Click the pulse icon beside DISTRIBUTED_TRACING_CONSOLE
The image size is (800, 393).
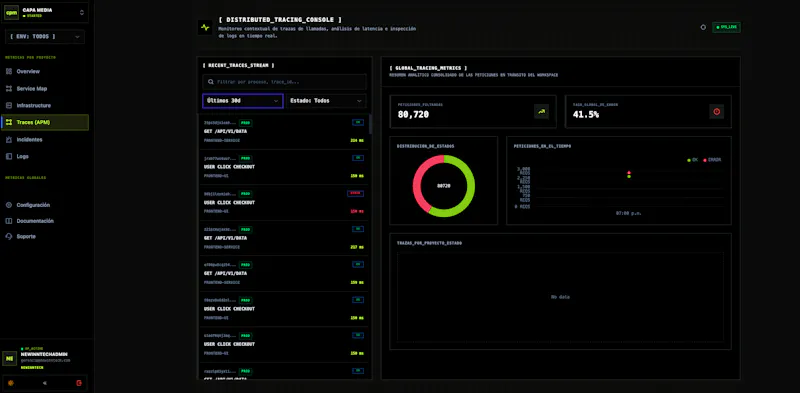[205, 28]
